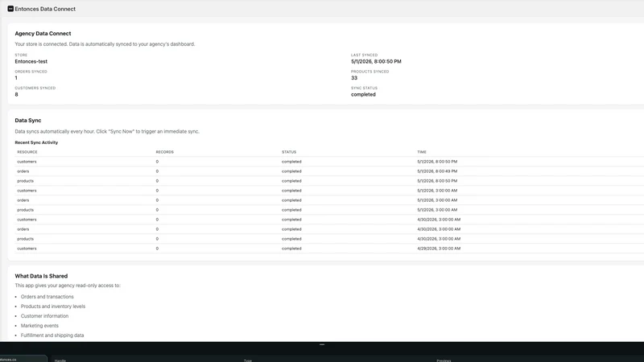The height and width of the screenshot is (362, 644).
Task: Click the Entonces Data Connect app icon
Action: (x=10, y=9)
